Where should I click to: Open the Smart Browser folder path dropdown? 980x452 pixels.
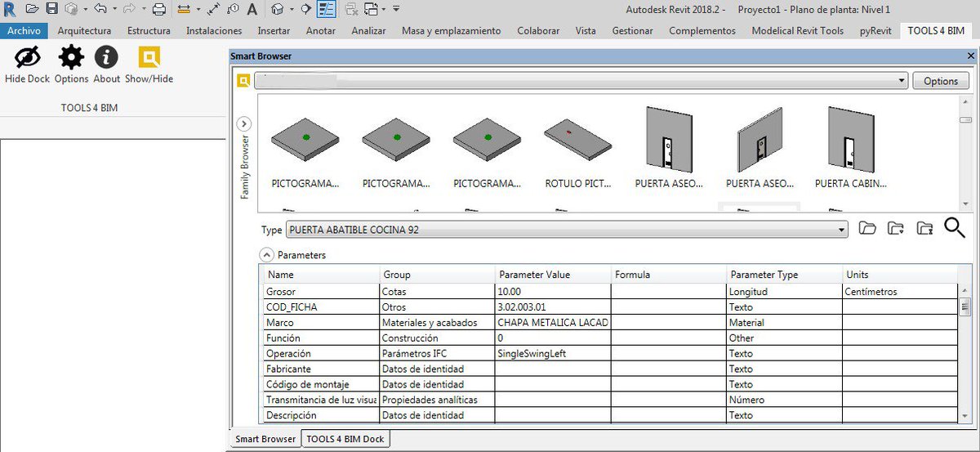[902, 81]
